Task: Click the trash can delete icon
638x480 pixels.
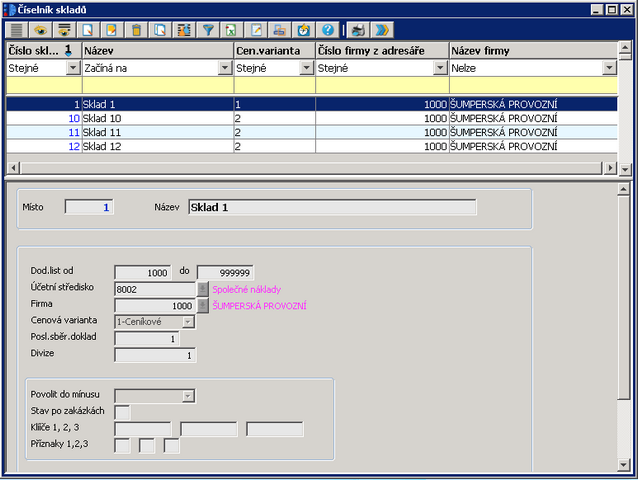Action: [137, 30]
